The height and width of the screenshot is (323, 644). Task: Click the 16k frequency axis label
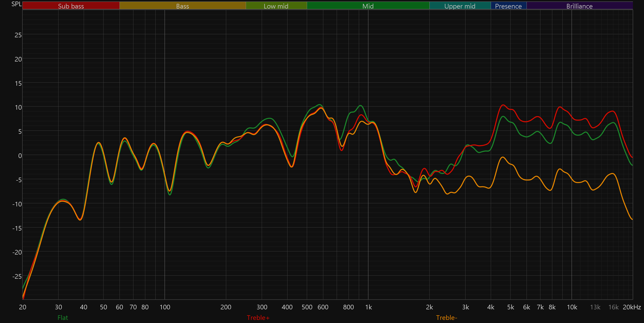coord(613,307)
